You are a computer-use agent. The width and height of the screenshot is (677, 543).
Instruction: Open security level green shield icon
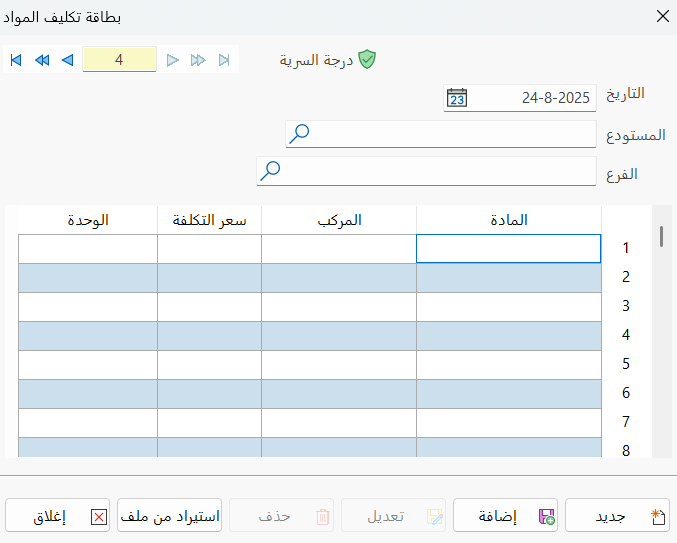(x=367, y=60)
